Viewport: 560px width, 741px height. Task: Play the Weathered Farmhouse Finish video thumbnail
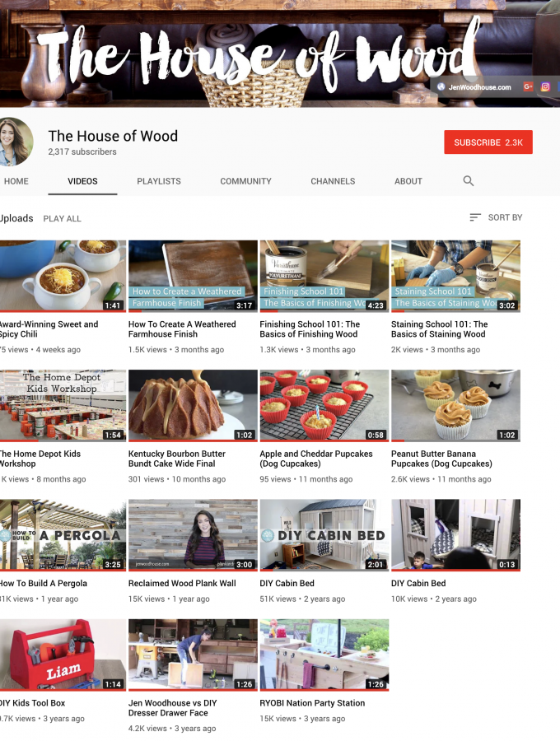click(x=193, y=276)
